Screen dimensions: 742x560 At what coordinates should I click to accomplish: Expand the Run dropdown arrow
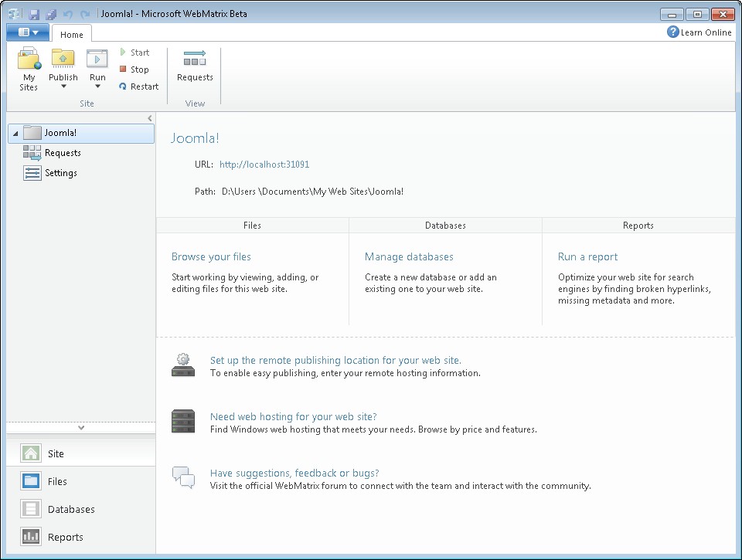tap(97, 87)
